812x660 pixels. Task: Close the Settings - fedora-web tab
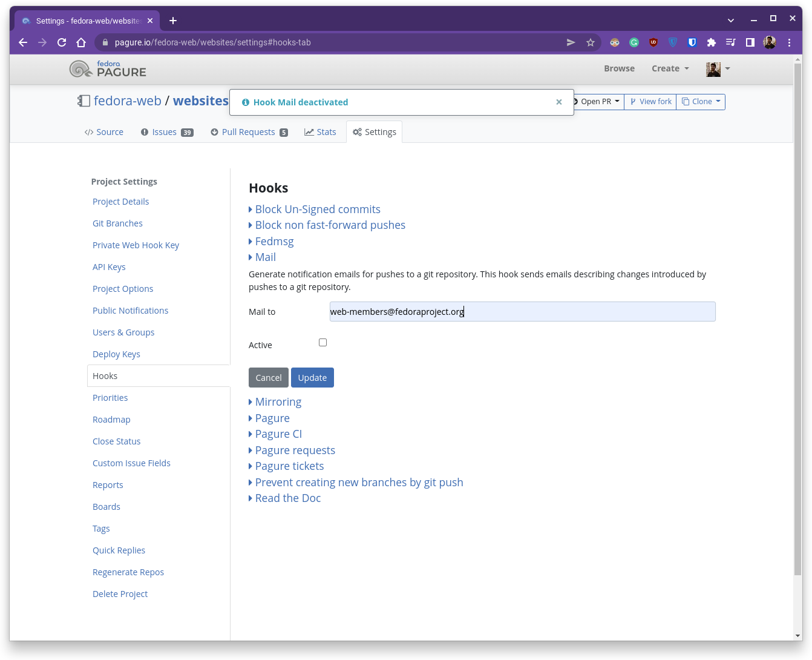(x=150, y=21)
